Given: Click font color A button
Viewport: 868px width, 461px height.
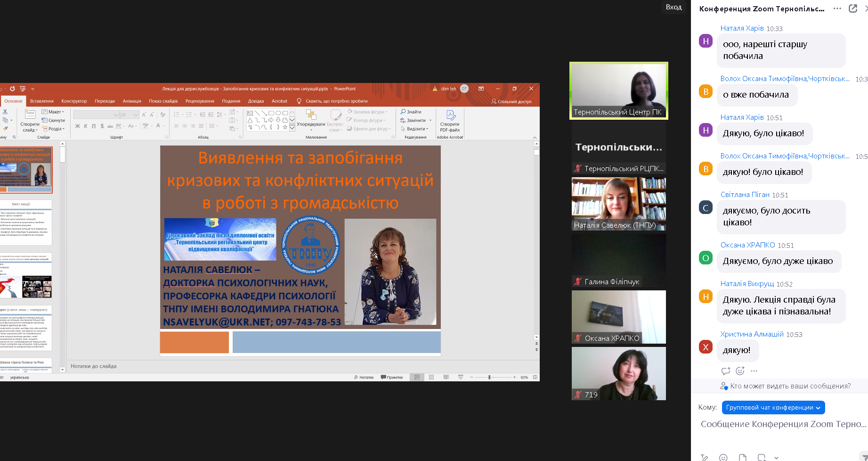Looking at the screenshot, I should [158, 126].
